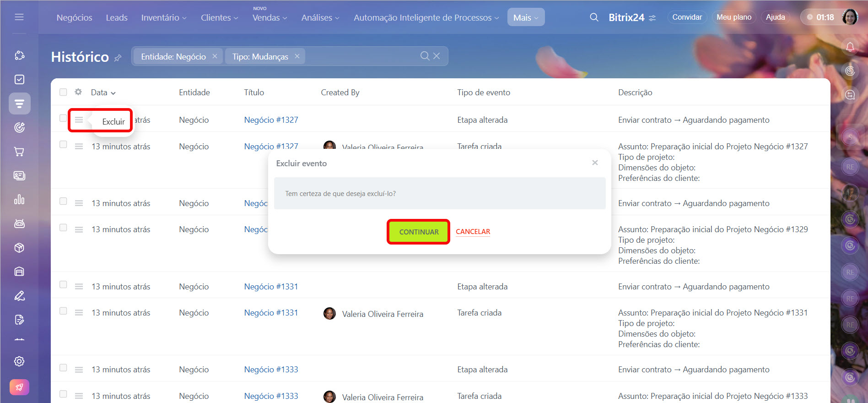
Task: Select Excluir from the row context menu
Action: coord(113,122)
